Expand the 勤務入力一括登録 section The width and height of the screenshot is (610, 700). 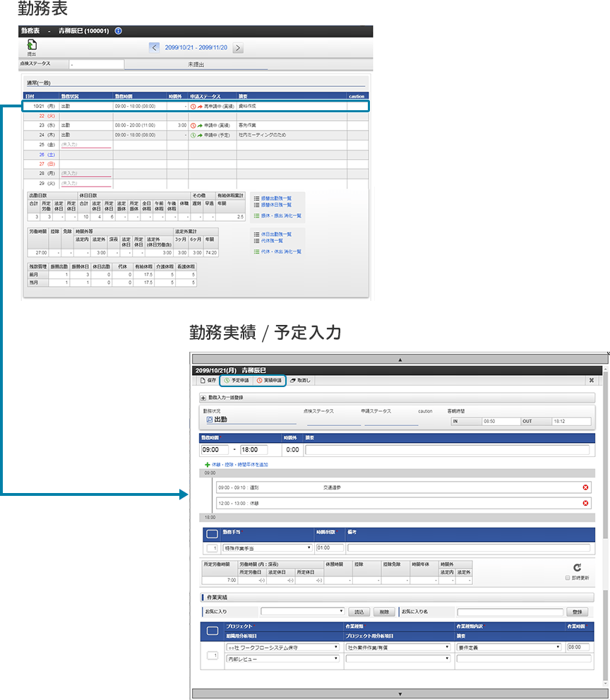coord(203,398)
